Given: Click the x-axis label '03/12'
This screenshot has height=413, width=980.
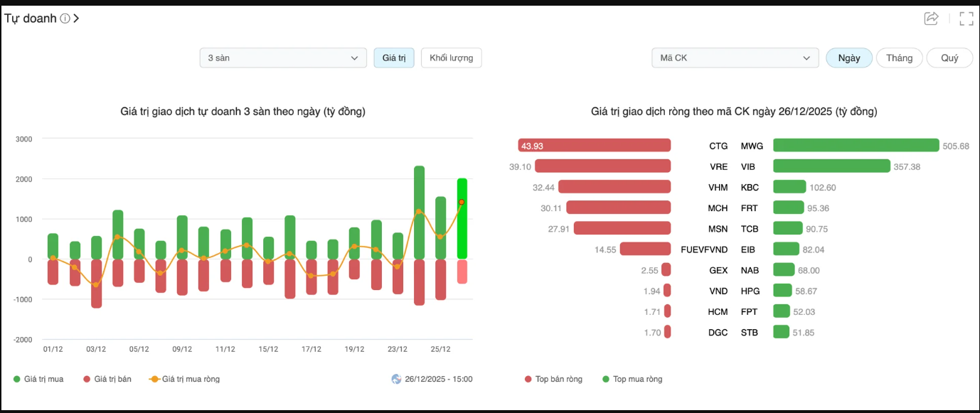Looking at the screenshot, I should click(96, 349).
